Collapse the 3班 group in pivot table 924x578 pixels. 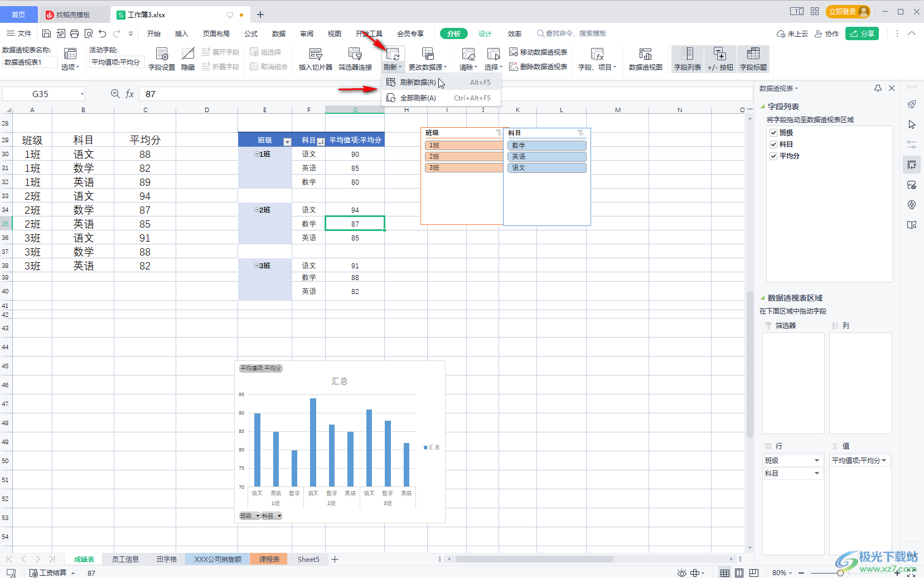257,266
